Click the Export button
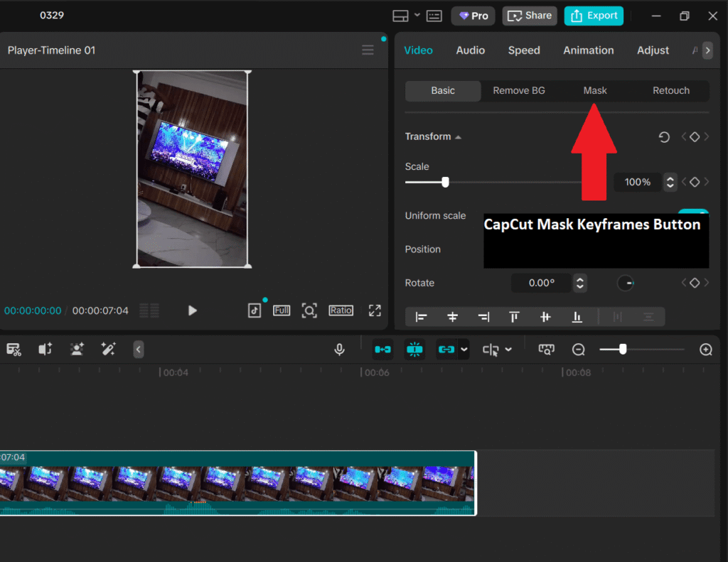 pyautogui.click(x=594, y=15)
